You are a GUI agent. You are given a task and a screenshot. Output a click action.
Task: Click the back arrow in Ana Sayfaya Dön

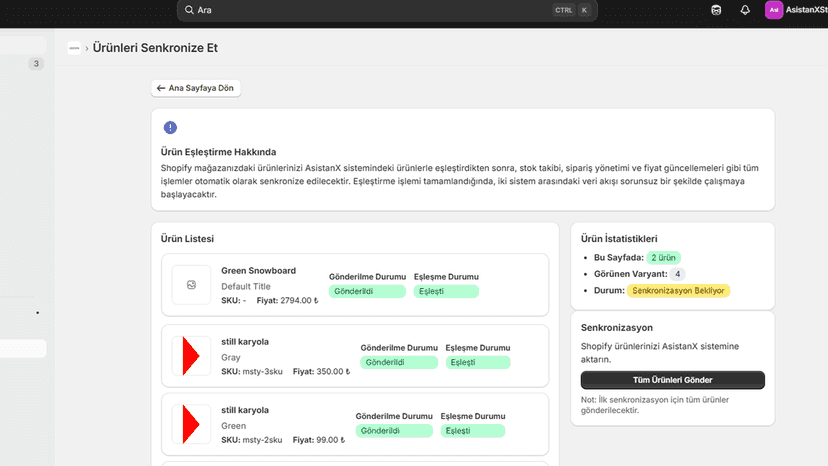click(x=161, y=88)
